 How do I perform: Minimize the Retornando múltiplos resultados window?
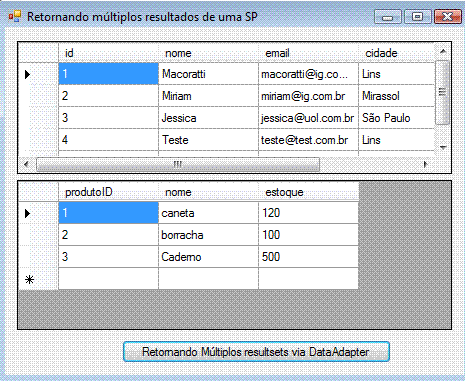387,17
